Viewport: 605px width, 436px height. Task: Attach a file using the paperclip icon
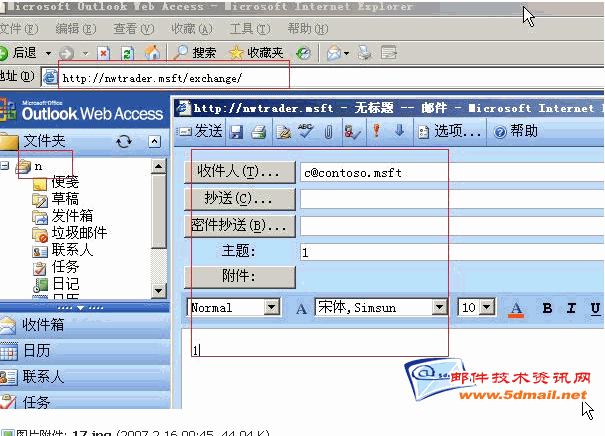point(328,131)
